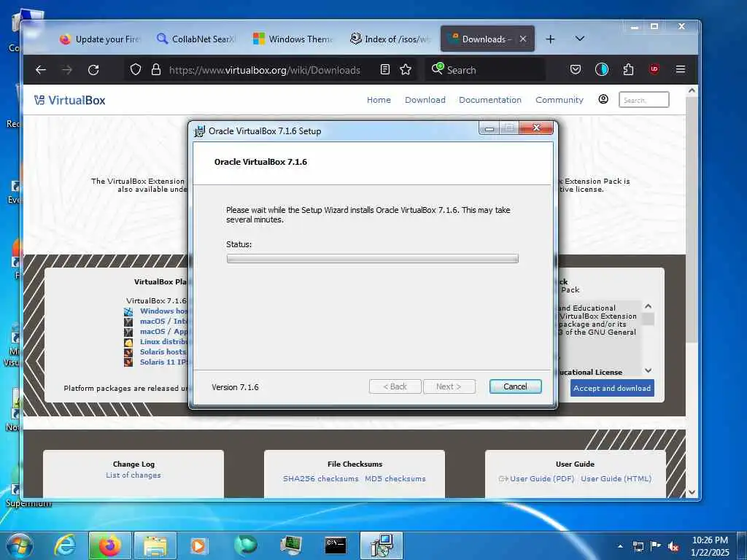Switch to the CollabNet Search tab
747x560 pixels.
click(196, 39)
